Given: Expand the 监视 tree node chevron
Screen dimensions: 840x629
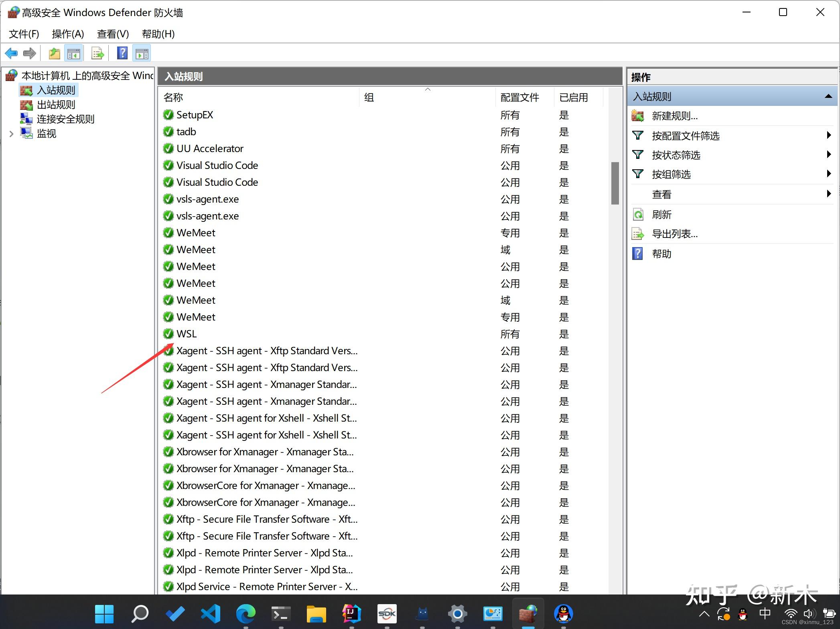Looking at the screenshot, I should pyautogui.click(x=11, y=134).
